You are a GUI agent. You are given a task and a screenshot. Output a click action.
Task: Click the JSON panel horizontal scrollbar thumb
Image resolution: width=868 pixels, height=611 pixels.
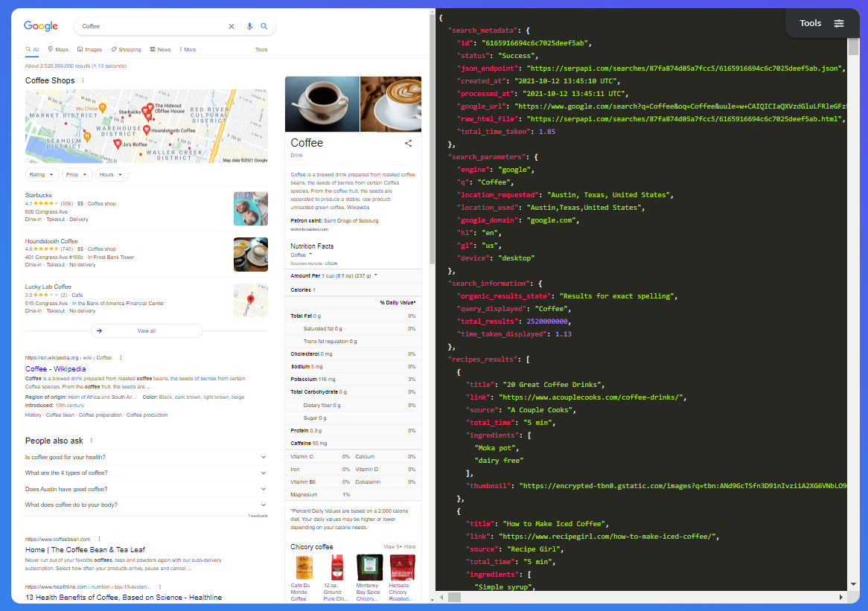click(455, 597)
